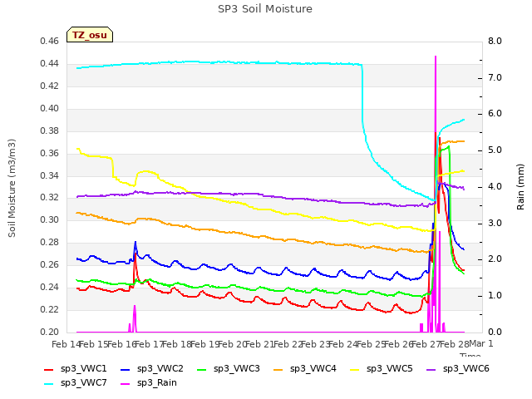Click the blue sp3_VWC2 legend swatch
This screenshot has height=399, width=532.
point(126,369)
